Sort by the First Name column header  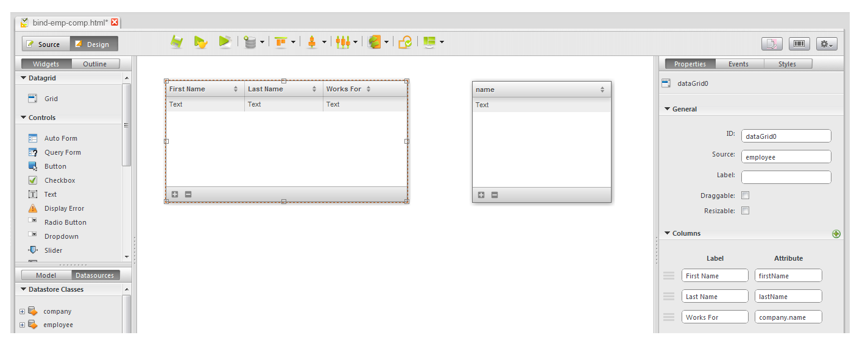coord(205,89)
